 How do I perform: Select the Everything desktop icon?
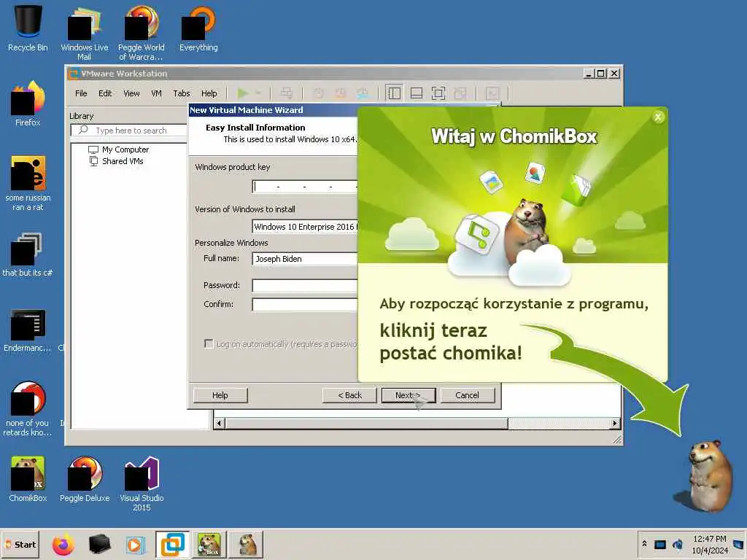pyautogui.click(x=198, y=28)
